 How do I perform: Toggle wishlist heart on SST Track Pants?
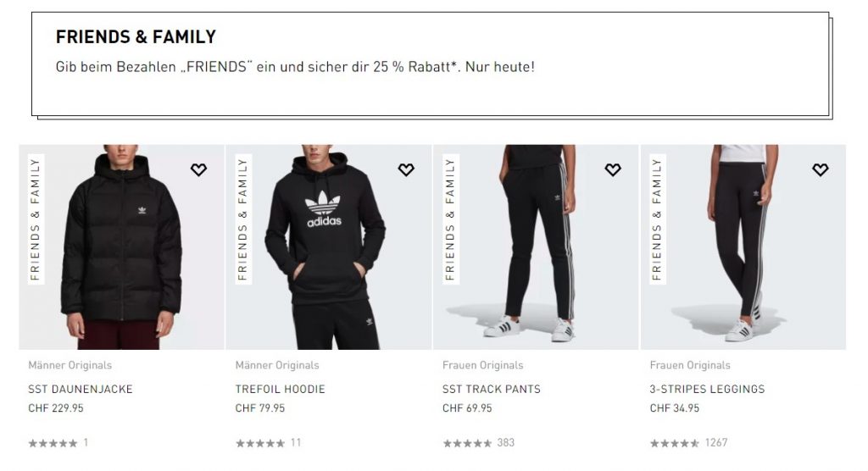point(613,169)
